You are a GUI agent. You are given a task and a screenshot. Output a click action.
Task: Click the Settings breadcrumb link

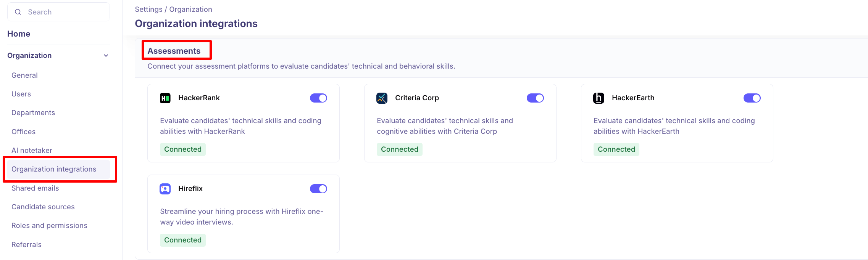pyautogui.click(x=148, y=10)
